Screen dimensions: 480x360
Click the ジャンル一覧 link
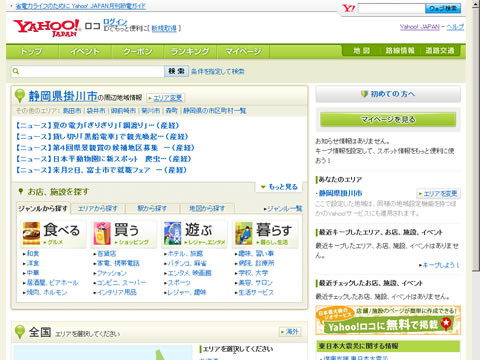click(x=283, y=209)
